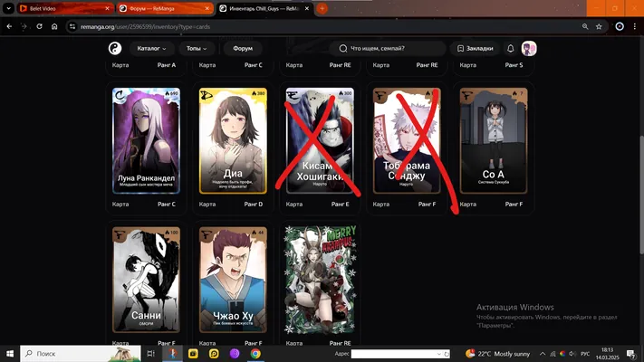
Task: Reload the page with the browser refresh icon
Action: tap(40, 26)
